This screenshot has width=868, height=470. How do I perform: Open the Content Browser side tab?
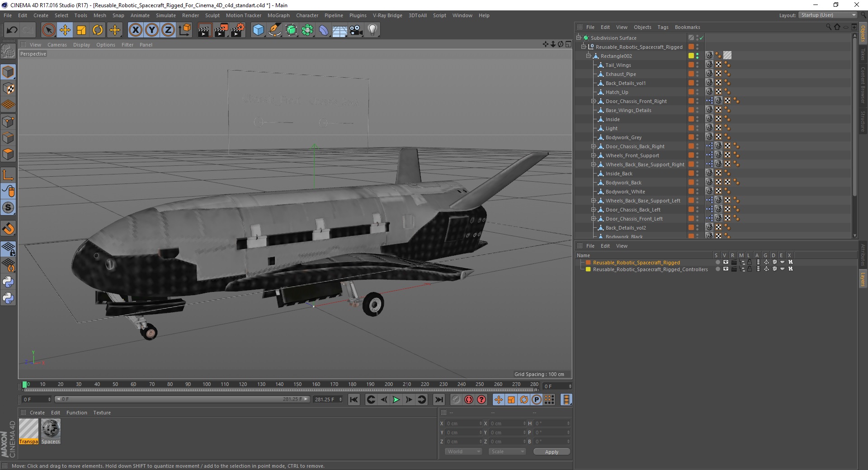pos(863,85)
